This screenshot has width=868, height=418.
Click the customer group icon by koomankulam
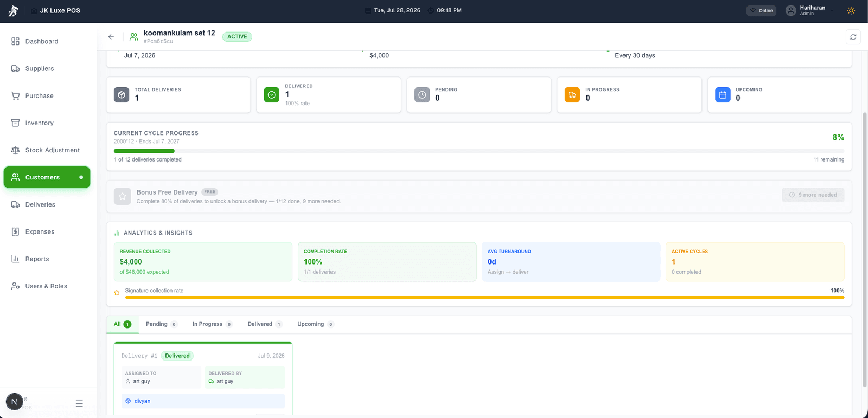(x=133, y=37)
